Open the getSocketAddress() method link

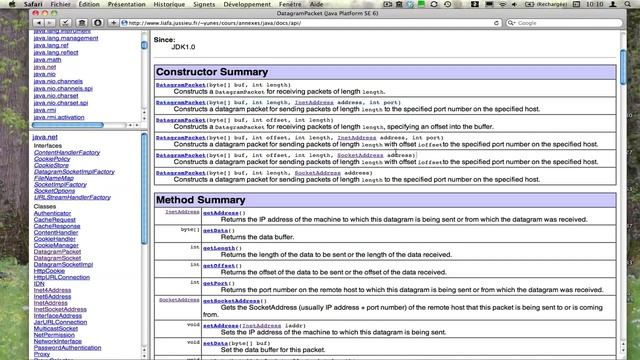pos(231,301)
